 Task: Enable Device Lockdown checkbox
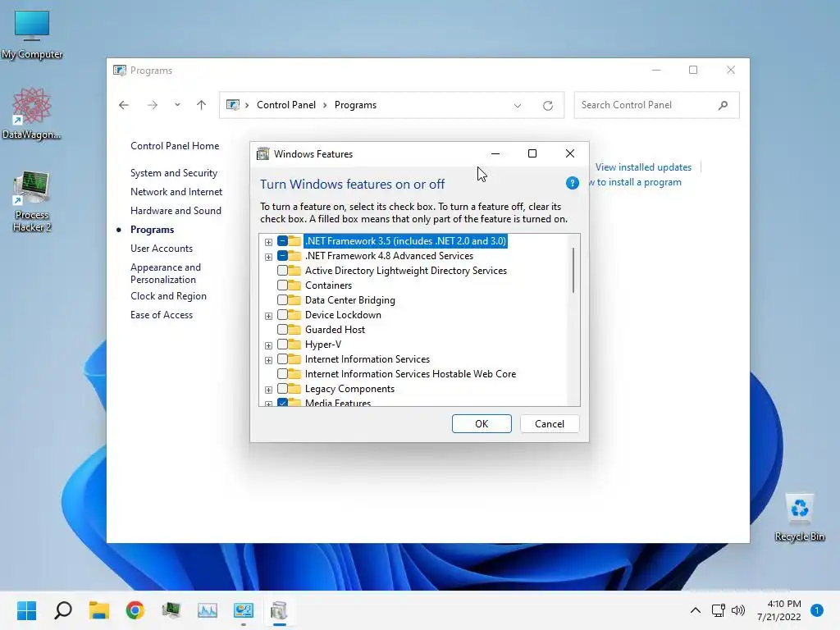[x=282, y=315]
